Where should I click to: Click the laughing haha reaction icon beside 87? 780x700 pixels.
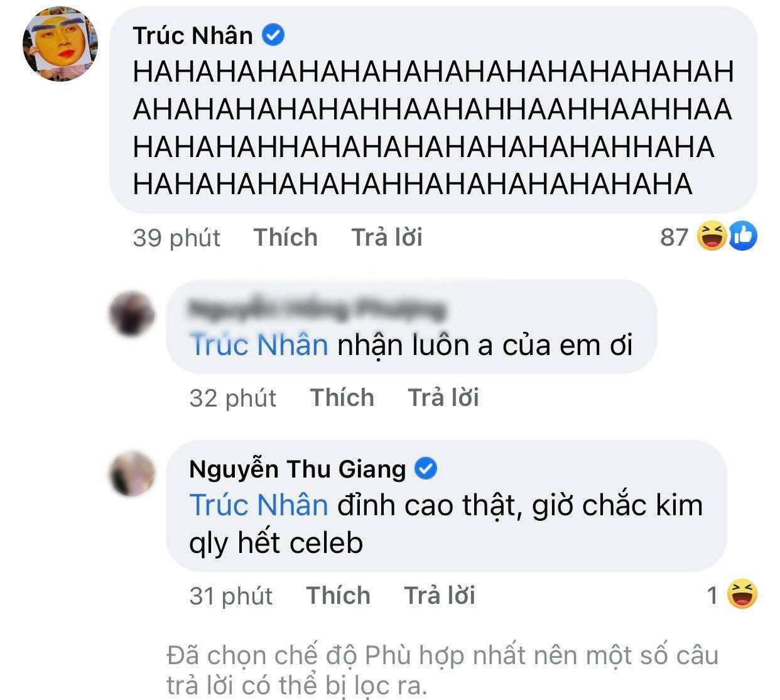(x=712, y=236)
